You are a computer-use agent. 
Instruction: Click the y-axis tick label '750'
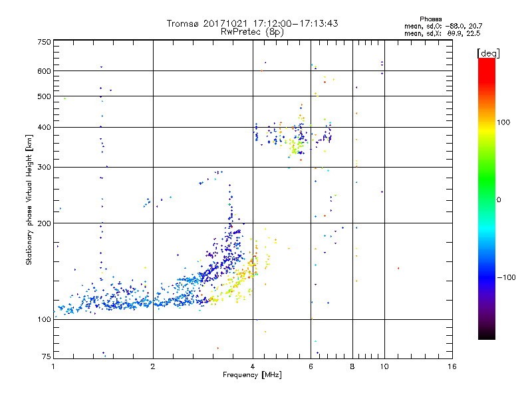click(x=44, y=42)
